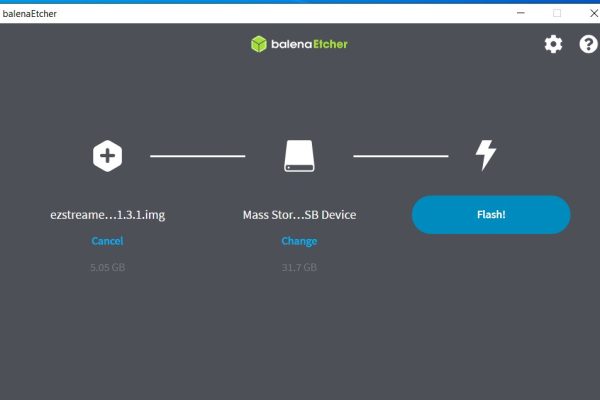Screen dimensions: 600x400
Task: Click the balenaEtcher window title text
Action: pyautogui.click(x=29, y=14)
